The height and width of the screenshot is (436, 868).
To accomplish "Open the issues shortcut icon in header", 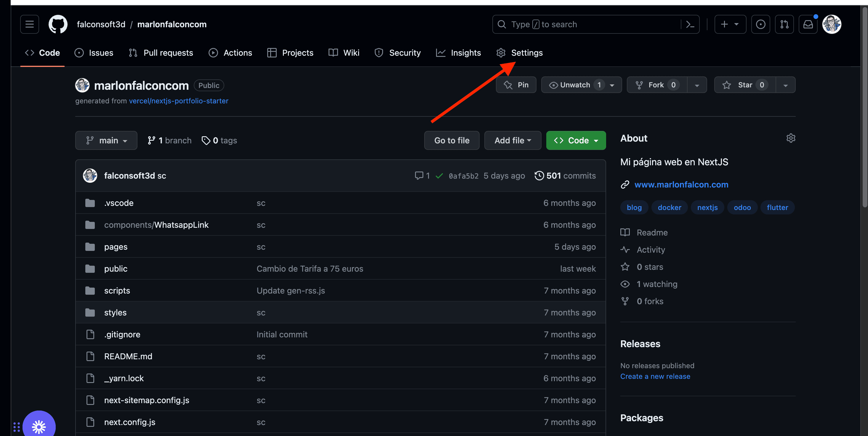I will 760,24.
